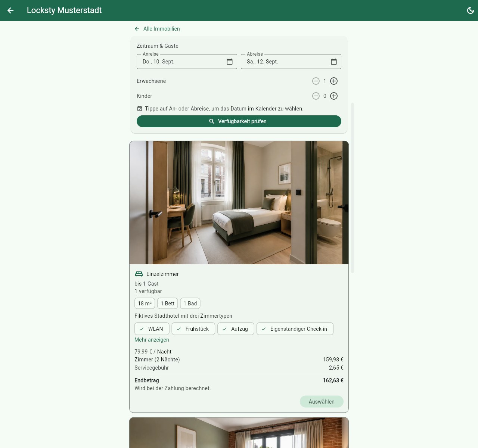Increase the number of Erwachsene
The width and height of the screenshot is (478, 448).
[x=334, y=81]
